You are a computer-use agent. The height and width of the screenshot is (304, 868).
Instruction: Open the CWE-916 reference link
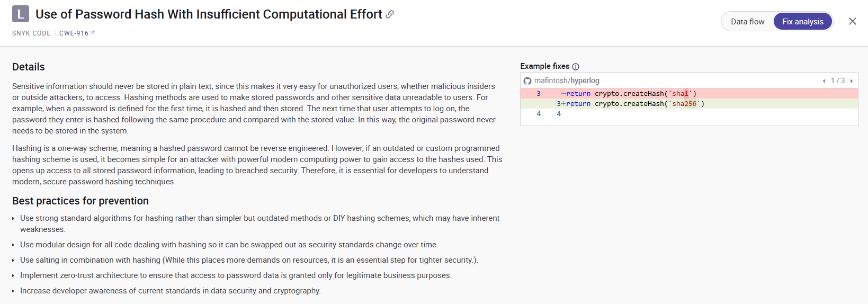pyautogui.click(x=74, y=33)
